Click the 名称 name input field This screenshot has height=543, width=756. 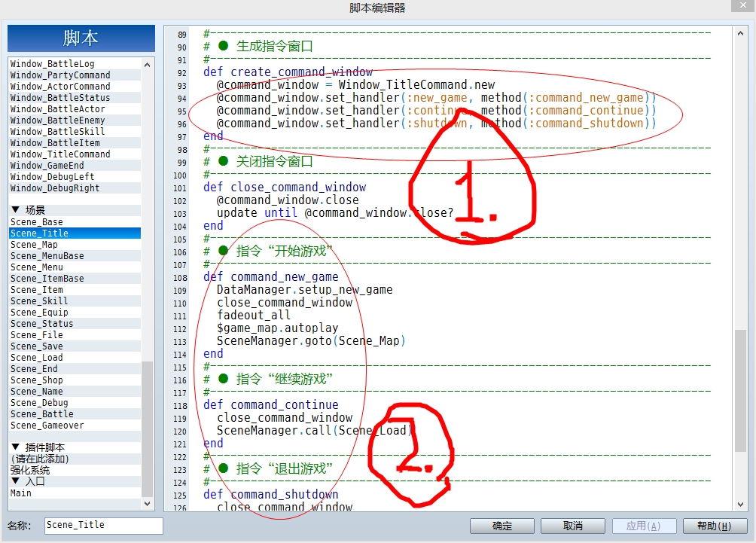click(104, 526)
